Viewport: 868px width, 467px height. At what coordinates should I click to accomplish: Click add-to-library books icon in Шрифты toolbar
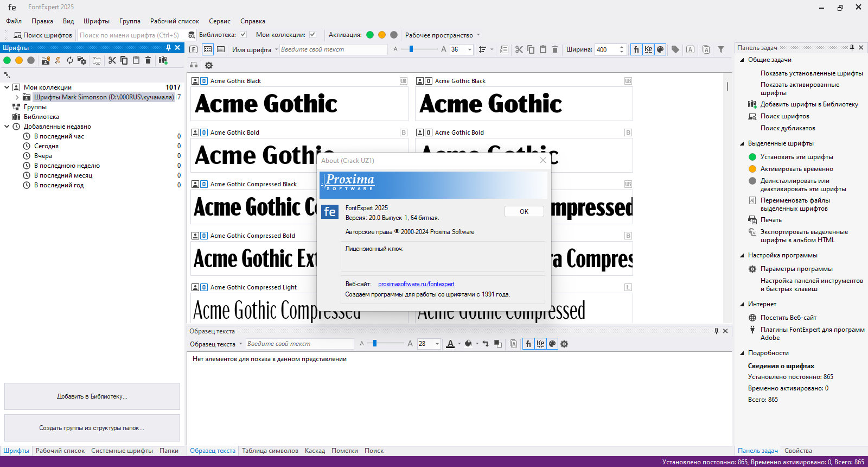click(163, 60)
